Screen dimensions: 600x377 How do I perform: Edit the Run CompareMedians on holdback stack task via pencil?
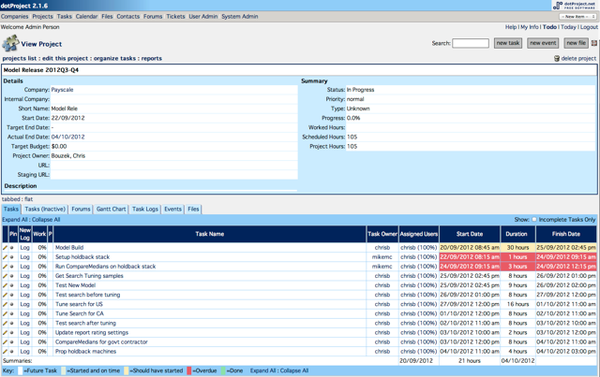click(x=5, y=266)
